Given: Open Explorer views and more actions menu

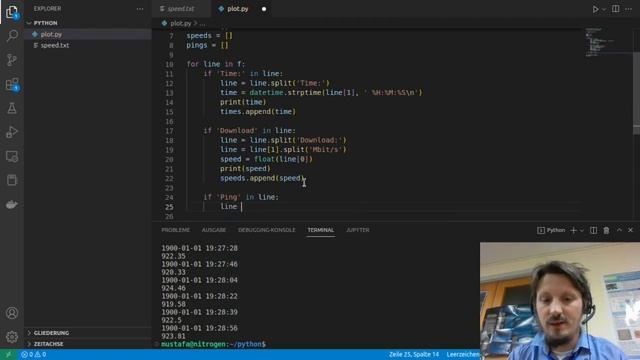Looking at the screenshot, I should 140,9.
